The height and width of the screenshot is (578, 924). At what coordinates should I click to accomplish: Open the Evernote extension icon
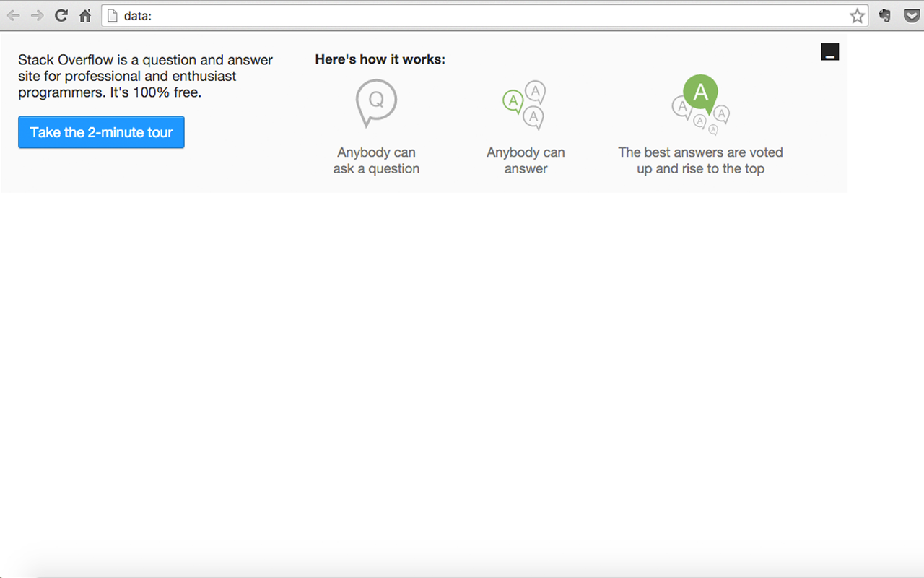[884, 15]
